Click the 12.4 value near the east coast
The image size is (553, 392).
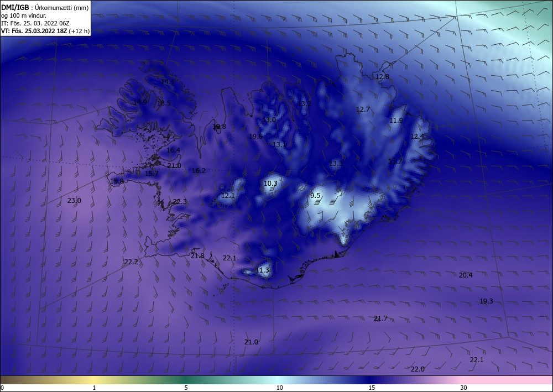point(417,136)
